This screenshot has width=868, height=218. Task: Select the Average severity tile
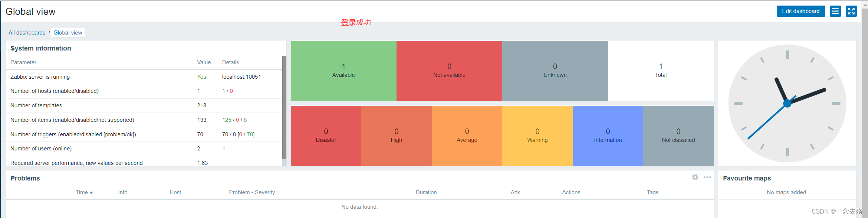tap(467, 136)
